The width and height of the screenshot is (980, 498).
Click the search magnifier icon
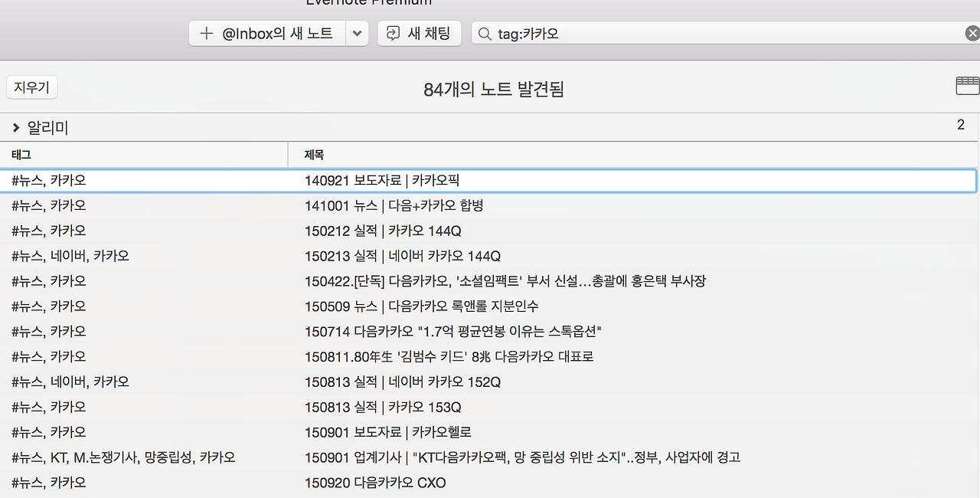484,34
